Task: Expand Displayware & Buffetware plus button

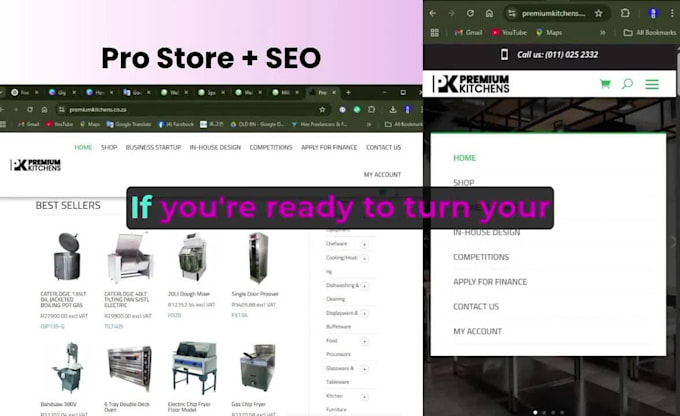Action: [364, 314]
